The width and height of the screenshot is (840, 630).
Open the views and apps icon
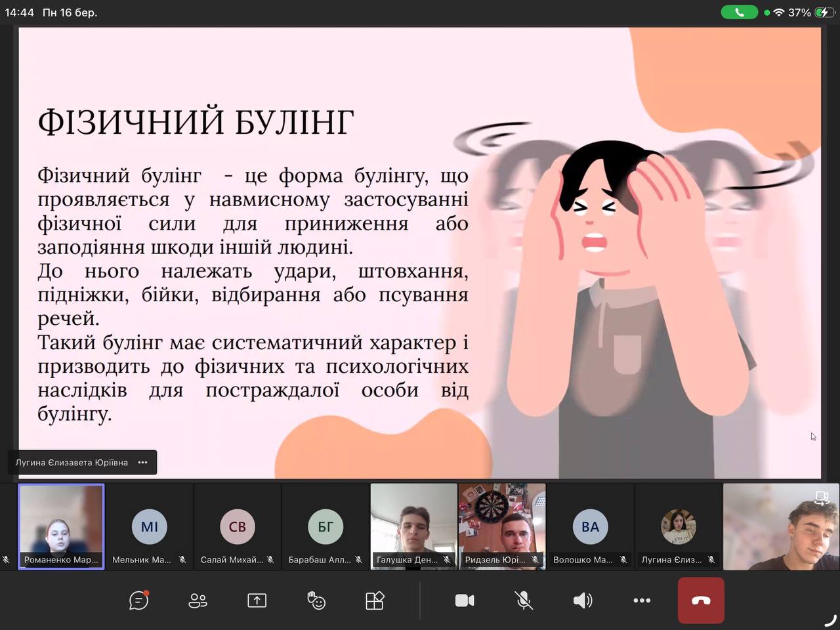[375, 600]
